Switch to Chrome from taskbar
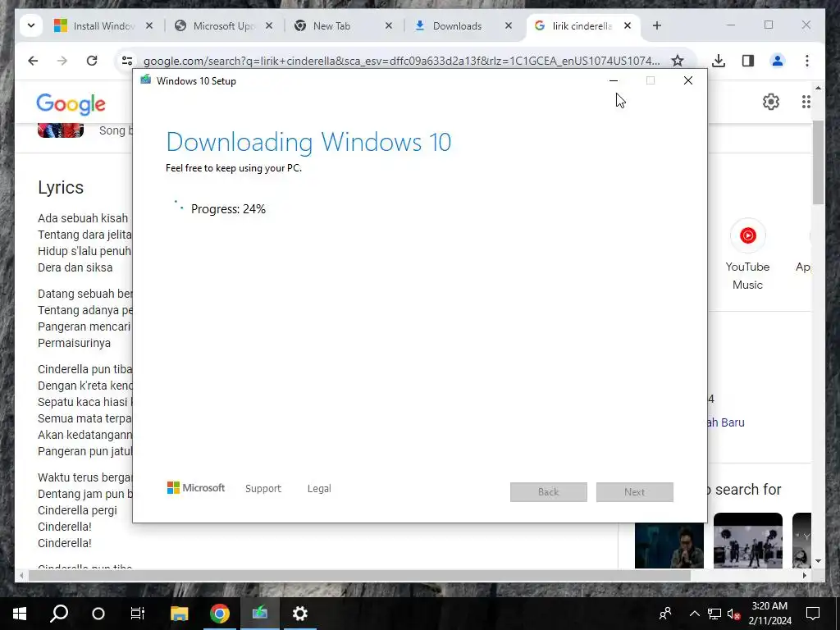The height and width of the screenshot is (630, 840). pos(220,614)
